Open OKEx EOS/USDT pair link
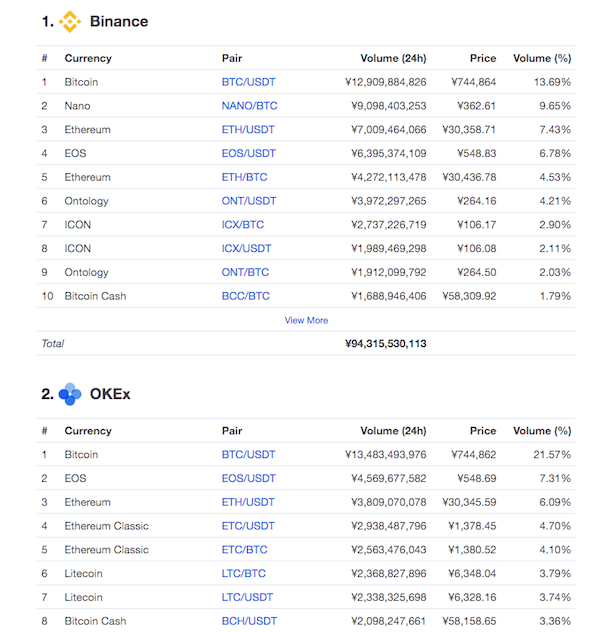Image resolution: width=600 pixels, height=632 pixels. 249,478
